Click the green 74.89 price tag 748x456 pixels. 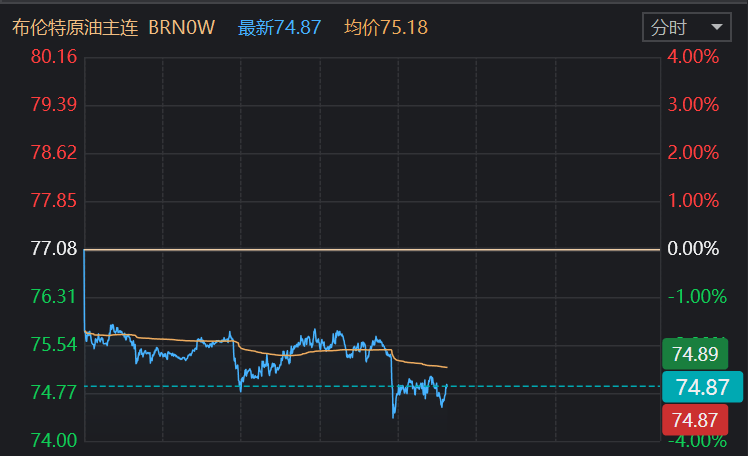tap(695, 354)
